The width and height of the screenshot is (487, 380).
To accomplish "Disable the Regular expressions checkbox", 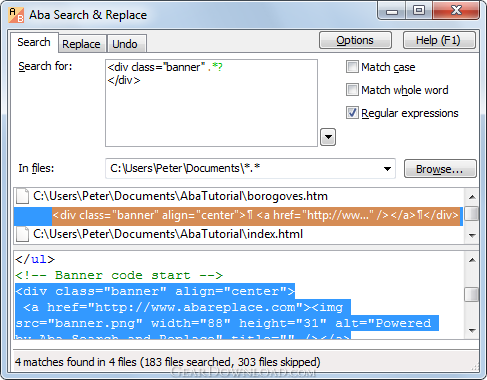I will click(352, 113).
